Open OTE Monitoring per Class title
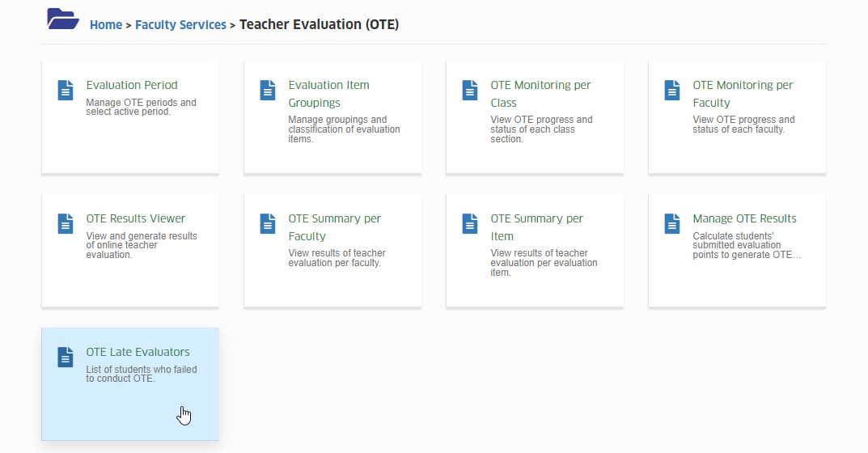Screen dimensions: 868x453 540,94
